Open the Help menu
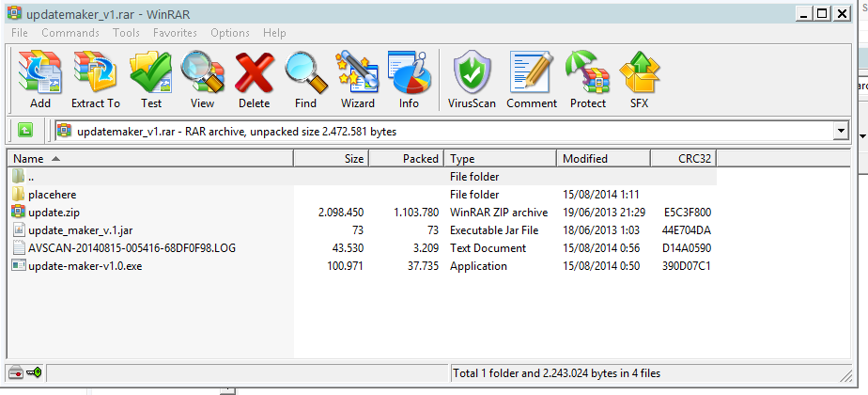The image size is (868, 395). tap(274, 33)
